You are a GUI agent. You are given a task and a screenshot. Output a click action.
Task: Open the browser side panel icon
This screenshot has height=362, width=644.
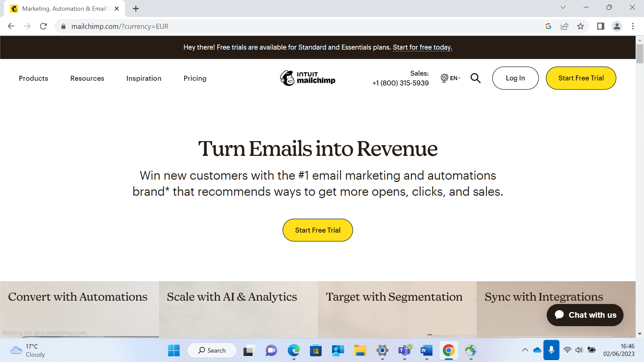pos(601,26)
